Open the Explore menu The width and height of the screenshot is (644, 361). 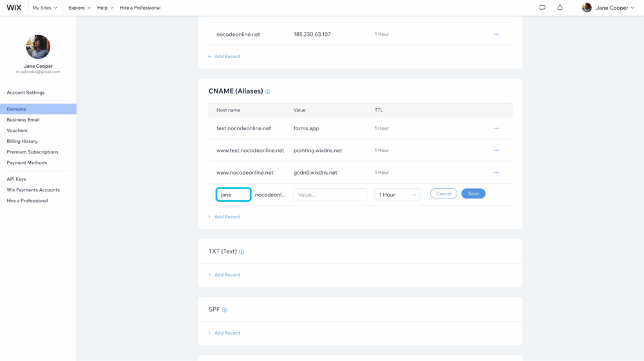(79, 8)
